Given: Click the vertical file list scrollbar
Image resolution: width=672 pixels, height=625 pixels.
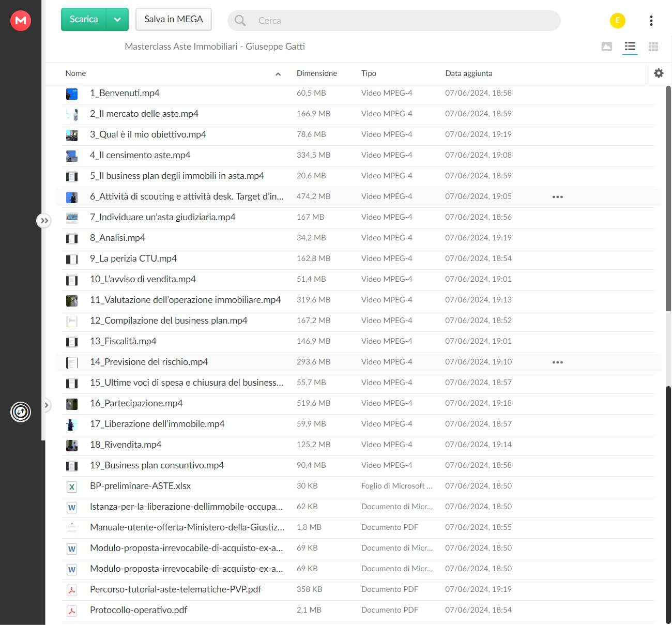Looking at the screenshot, I should click(668, 199).
